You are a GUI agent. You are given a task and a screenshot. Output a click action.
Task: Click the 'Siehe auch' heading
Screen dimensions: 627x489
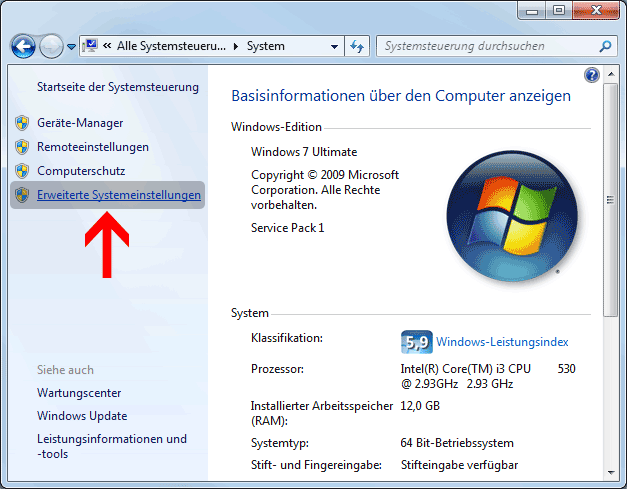tap(65, 370)
